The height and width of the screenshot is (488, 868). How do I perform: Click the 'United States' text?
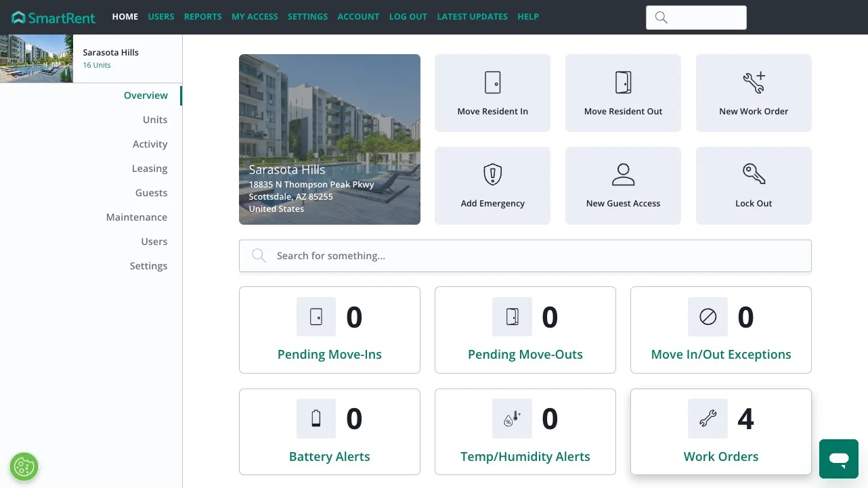coord(276,208)
